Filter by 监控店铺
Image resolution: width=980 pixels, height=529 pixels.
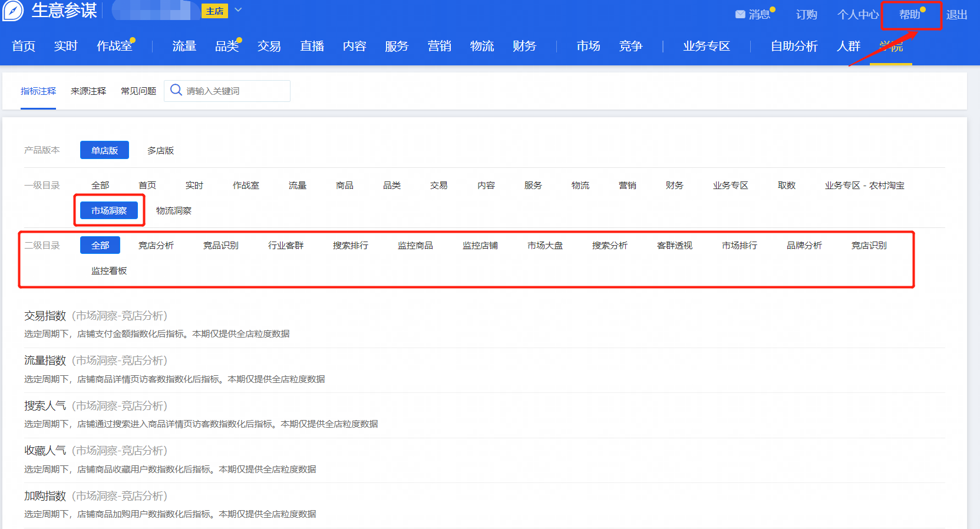[x=480, y=245]
